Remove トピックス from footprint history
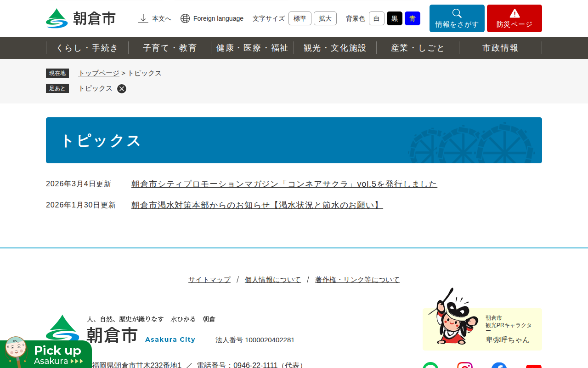 pos(122,89)
